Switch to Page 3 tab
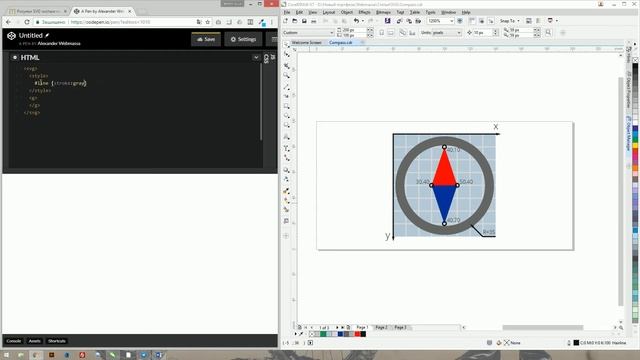This screenshot has height=360, width=640. coord(400,327)
